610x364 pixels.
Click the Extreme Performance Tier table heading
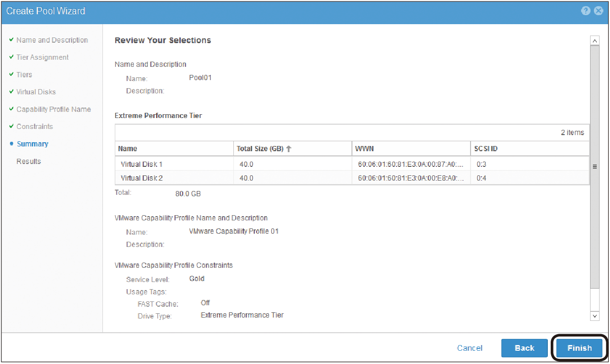(x=158, y=115)
